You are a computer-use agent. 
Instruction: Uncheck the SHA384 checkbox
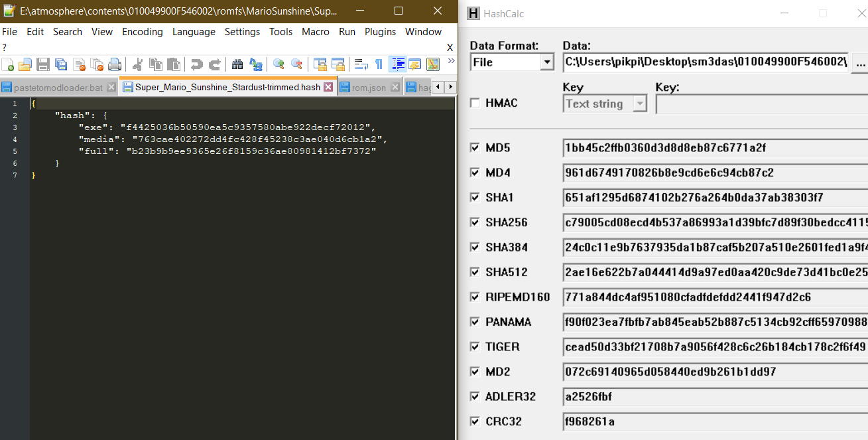(x=475, y=247)
